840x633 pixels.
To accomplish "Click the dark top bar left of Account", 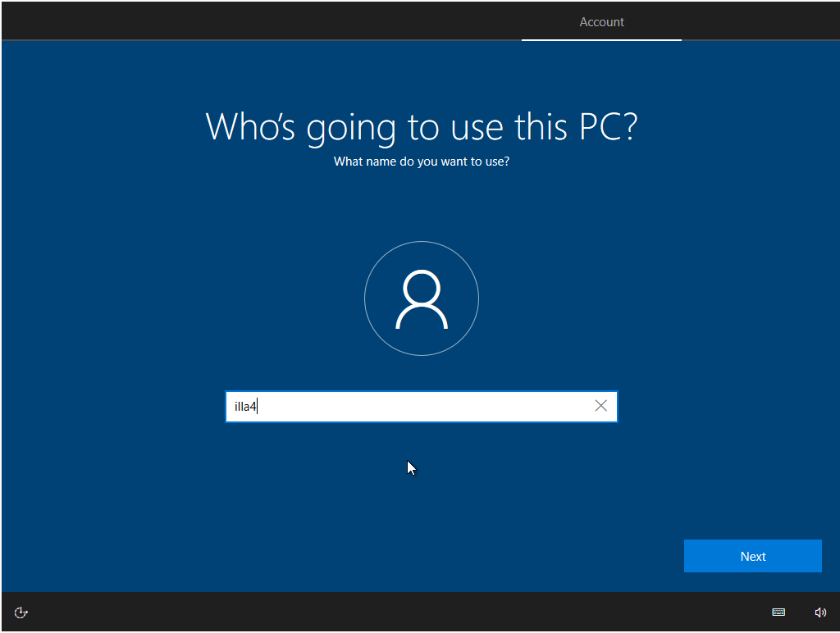I will point(246,20).
